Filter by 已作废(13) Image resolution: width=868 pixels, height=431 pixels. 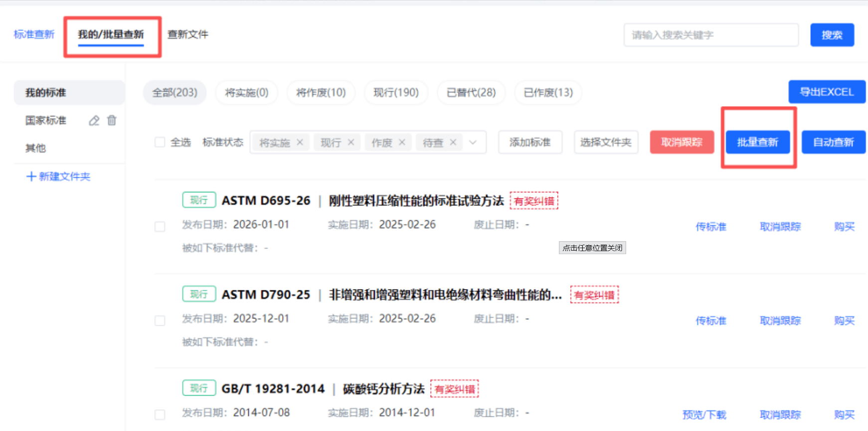click(x=548, y=93)
